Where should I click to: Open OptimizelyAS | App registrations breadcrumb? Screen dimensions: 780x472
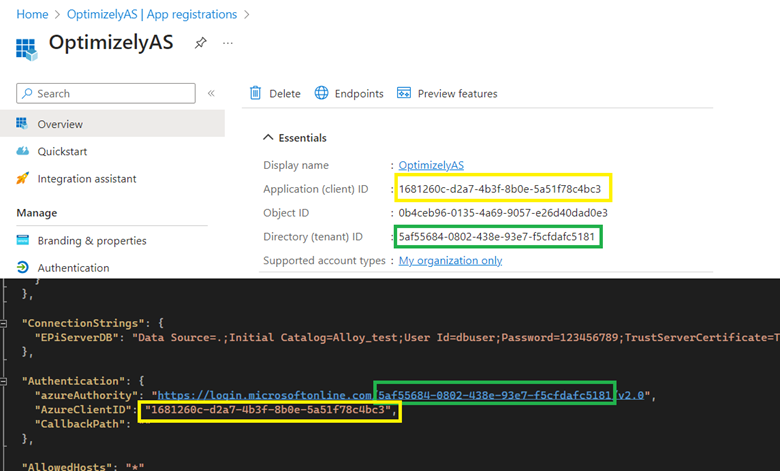(x=152, y=14)
